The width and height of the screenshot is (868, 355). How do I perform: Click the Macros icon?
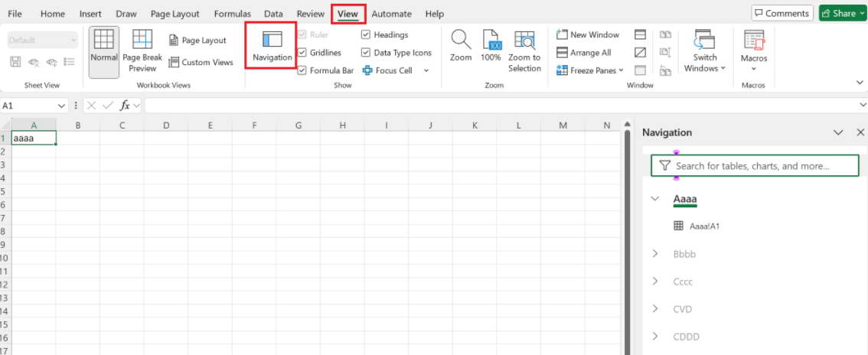coord(754,41)
